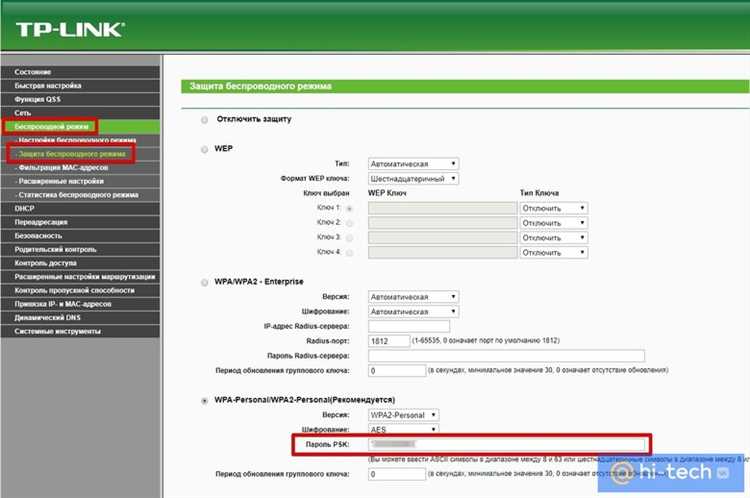The image size is (750, 498).
Task: Click Personal Период обновления группового ключа field
Action: (x=397, y=474)
